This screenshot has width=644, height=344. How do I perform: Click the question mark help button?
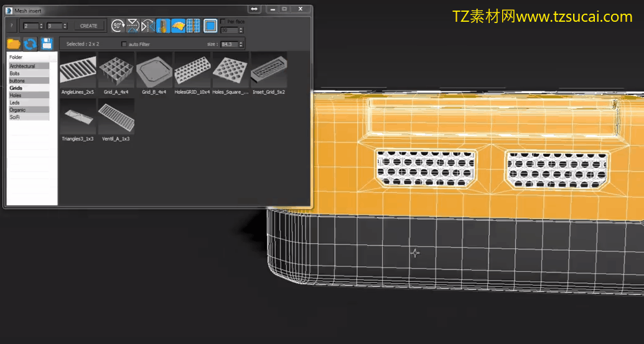(x=11, y=26)
